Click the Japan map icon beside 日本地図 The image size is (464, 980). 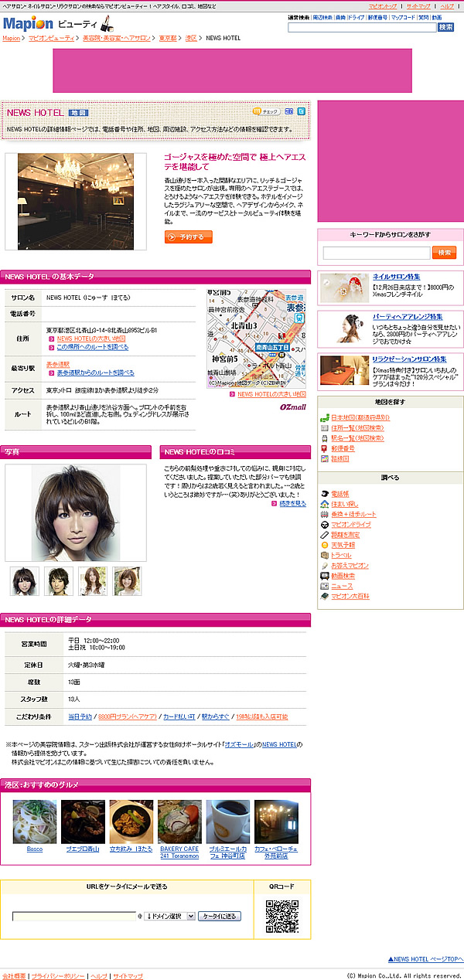[325, 417]
